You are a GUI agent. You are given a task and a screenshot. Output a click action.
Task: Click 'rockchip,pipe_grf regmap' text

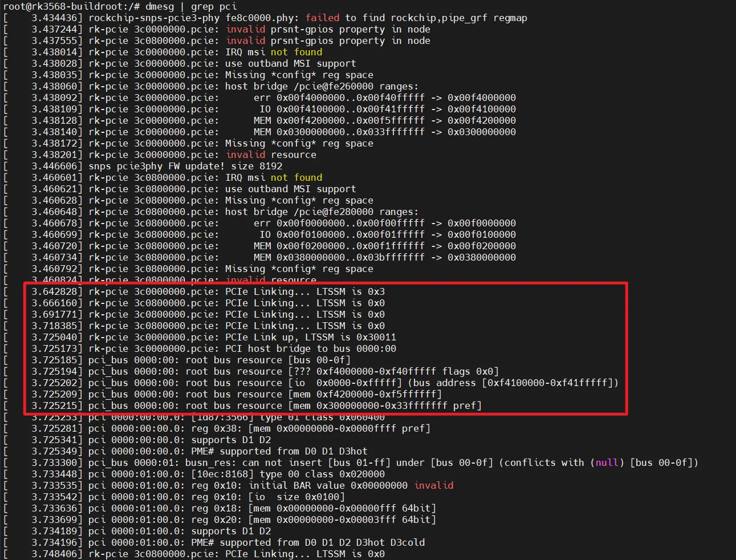[459, 18]
